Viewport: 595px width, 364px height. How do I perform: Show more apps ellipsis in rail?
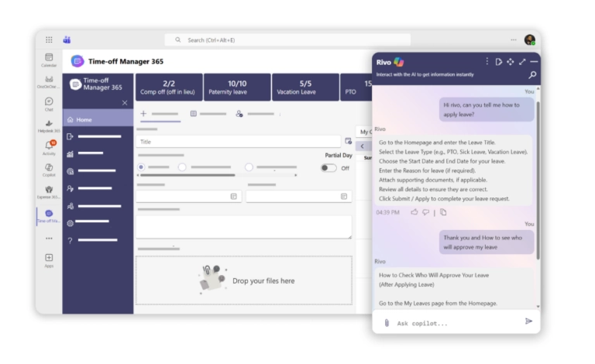pos(49,239)
